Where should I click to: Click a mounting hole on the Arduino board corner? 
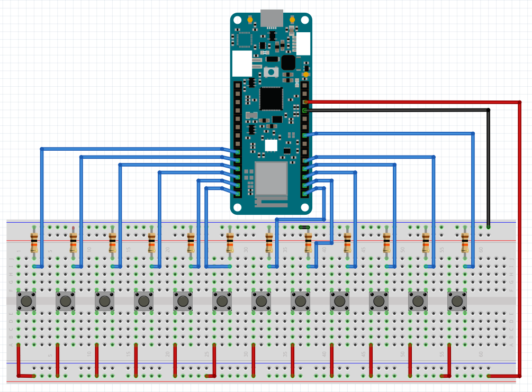237,20
